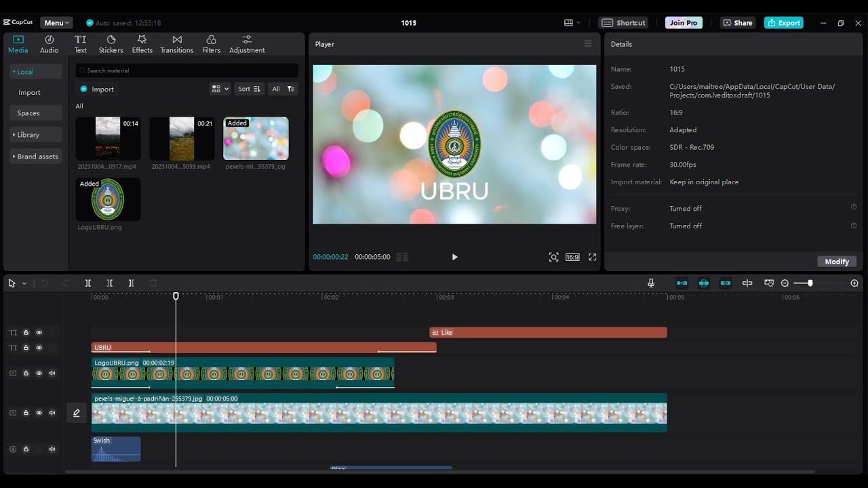The image size is (868, 488).
Task: Click the player full-view scan icon
Action: click(x=554, y=258)
